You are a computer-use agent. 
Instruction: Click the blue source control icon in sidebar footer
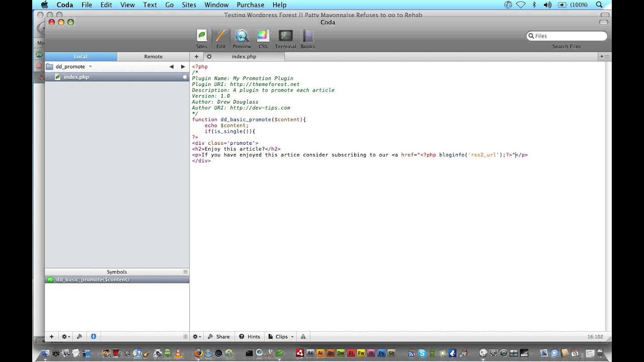[x=93, y=336]
